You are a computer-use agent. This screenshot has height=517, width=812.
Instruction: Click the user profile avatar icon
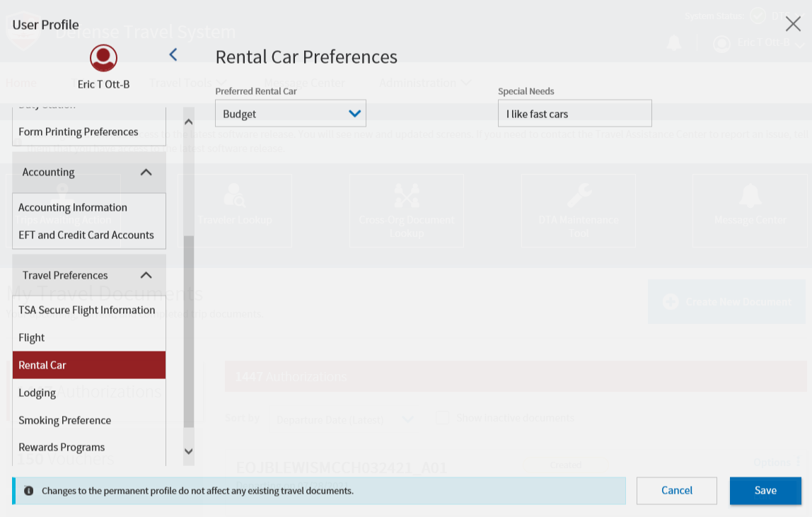coord(104,58)
